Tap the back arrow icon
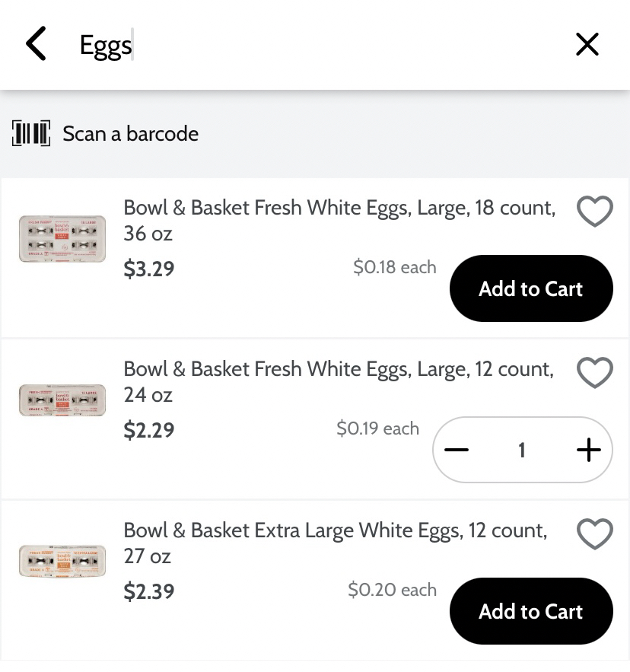The image size is (630, 672). tap(36, 44)
